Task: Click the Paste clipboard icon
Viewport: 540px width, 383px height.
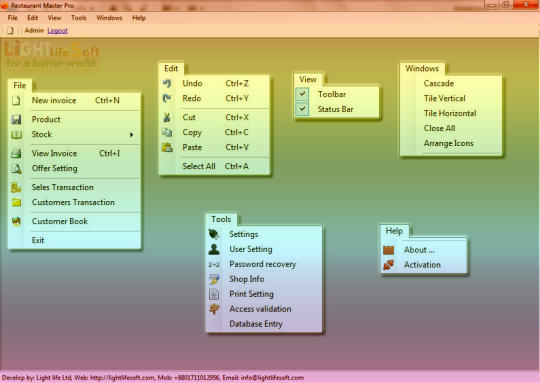Action: pyautogui.click(x=167, y=147)
